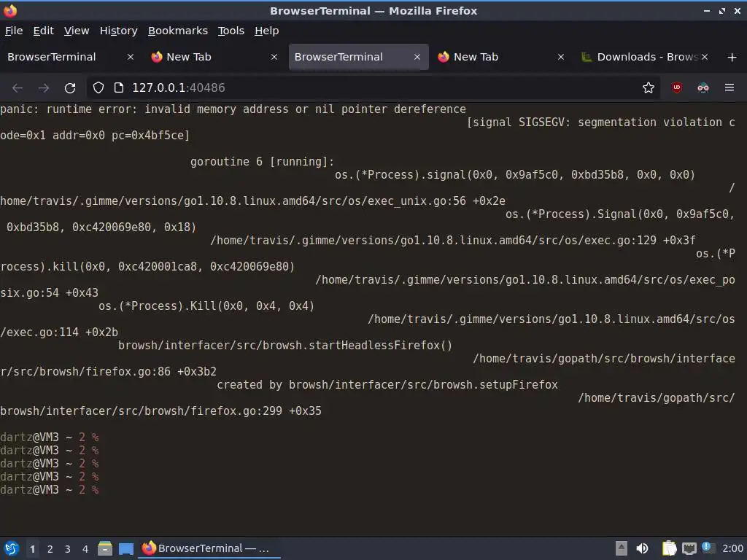Image resolution: width=747 pixels, height=560 pixels.
Task: Click the 'os.(*Process).Kill(0x0, 0x4, 0x4)' line
Action: (206, 306)
